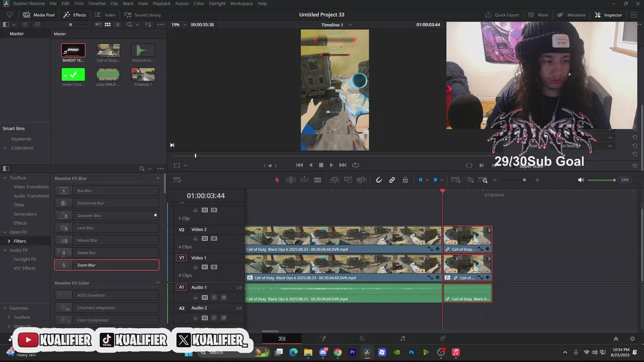Select V1 destination track control
This screenshot has height=362, width=644.
tap(182, 258)
